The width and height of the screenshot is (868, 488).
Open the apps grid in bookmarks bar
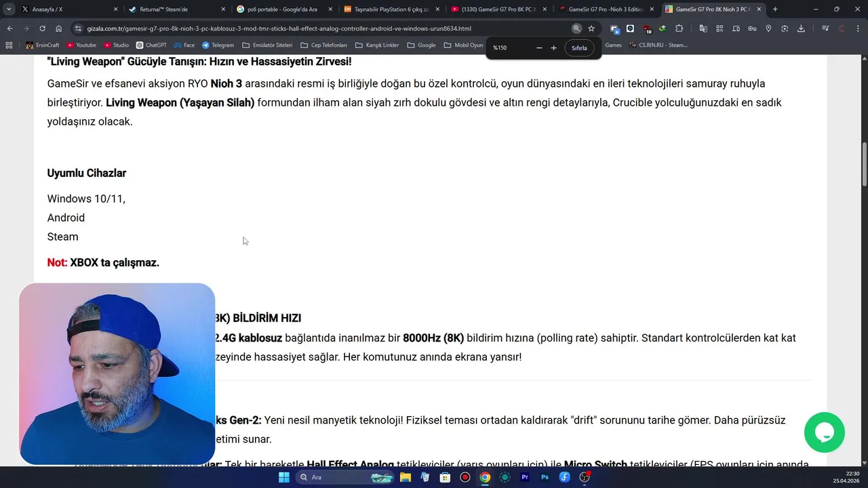point(9,45)
